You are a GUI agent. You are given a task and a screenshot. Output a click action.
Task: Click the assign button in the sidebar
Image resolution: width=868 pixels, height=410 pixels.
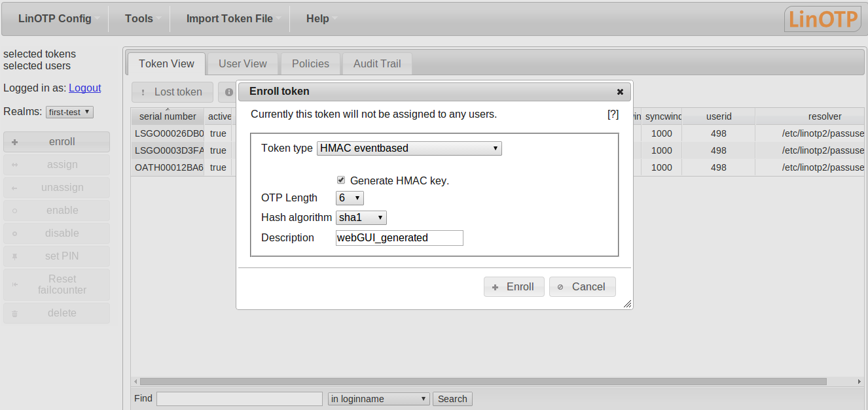click(56, 165)
